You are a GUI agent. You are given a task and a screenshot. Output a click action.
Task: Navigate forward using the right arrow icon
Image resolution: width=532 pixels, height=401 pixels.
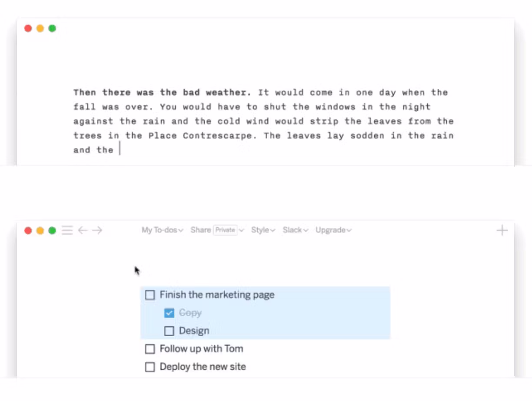coord(98,230)
